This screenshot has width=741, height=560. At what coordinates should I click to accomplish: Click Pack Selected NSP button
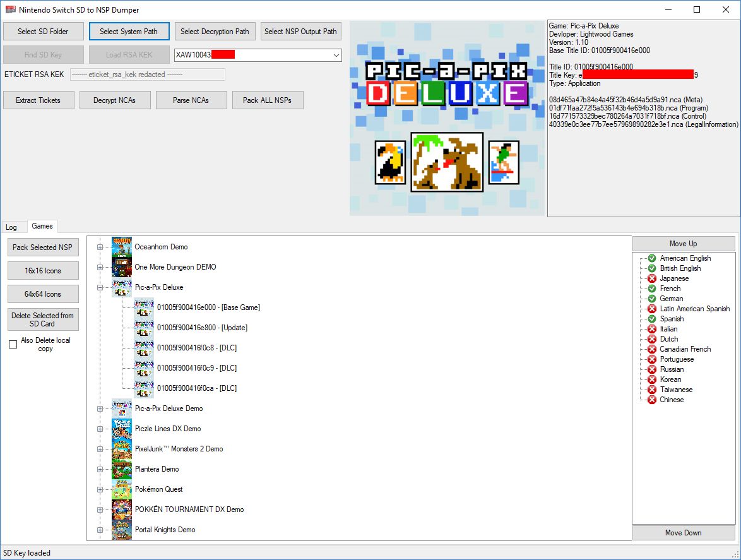(43, 247)
